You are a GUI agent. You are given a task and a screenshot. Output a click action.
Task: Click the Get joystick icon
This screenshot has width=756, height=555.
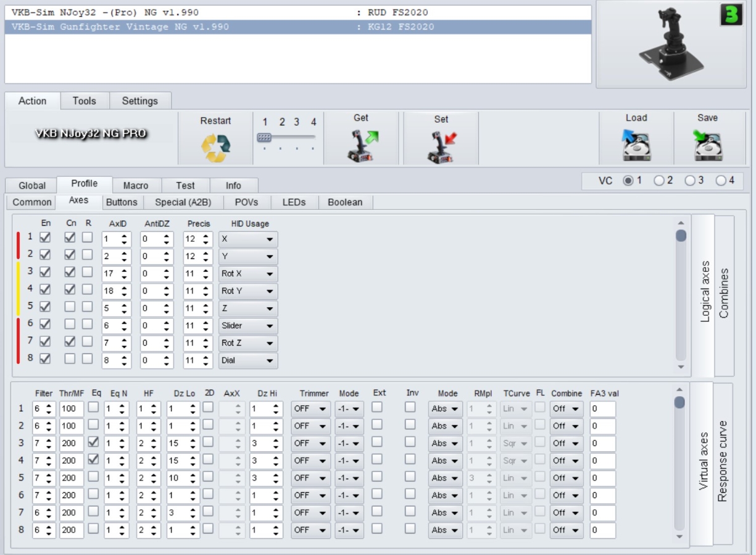tap(361, 147)
